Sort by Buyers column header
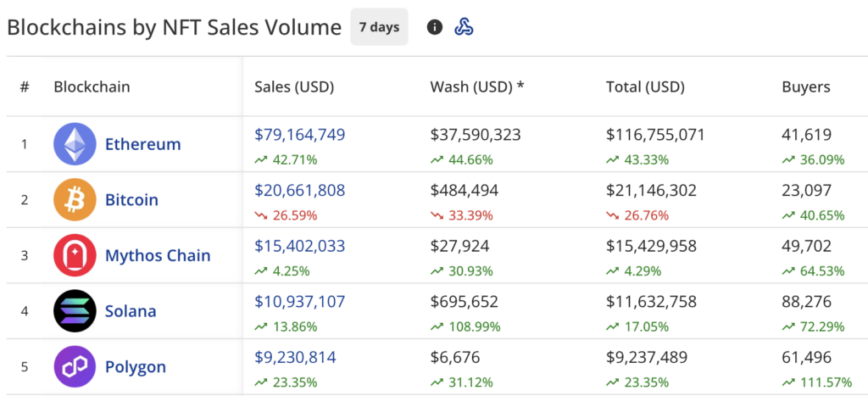Screen dimensions: 868x396 pyautogui.click(x=805, y=86)
